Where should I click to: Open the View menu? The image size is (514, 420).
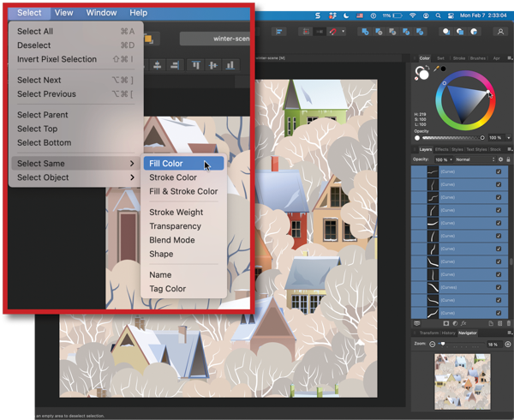pyautogui.click(x=63, y=13)
